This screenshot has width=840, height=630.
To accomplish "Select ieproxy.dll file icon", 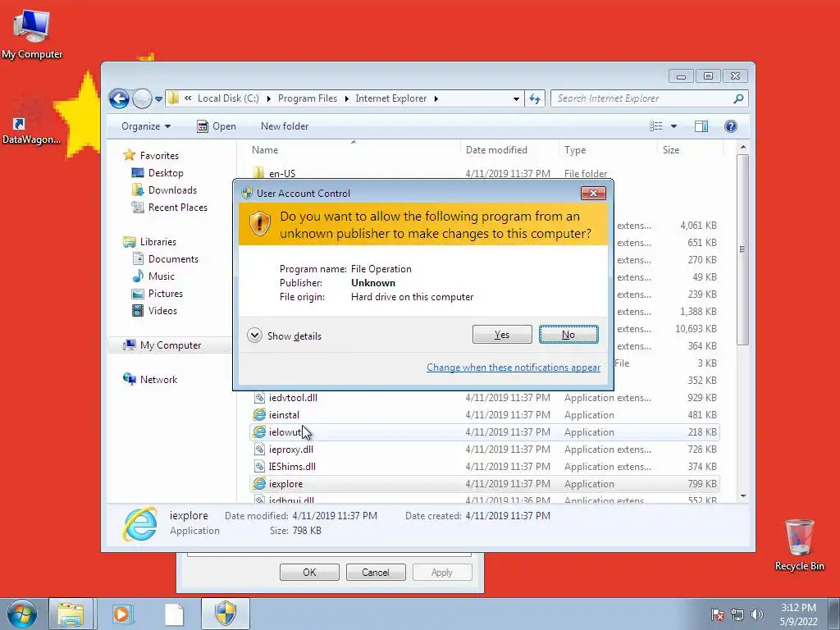I will click(x=259, y=449).
